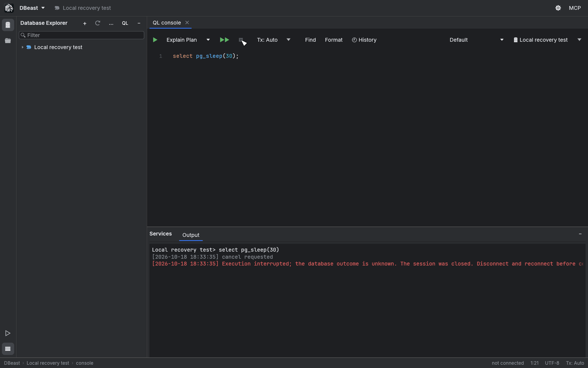Open the Default schema dropdown
Viewport: 588px width, 368px height.
[x=476, y=40]
